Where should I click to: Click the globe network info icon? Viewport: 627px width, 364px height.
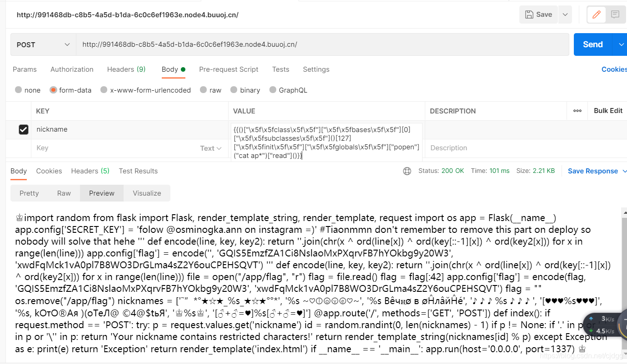coord(407,171)
